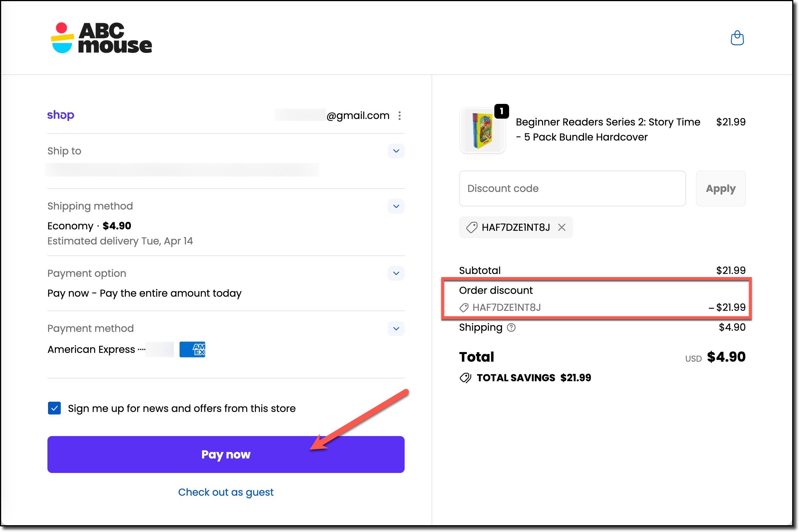Click the quantity badge 1 on the product

501,111
